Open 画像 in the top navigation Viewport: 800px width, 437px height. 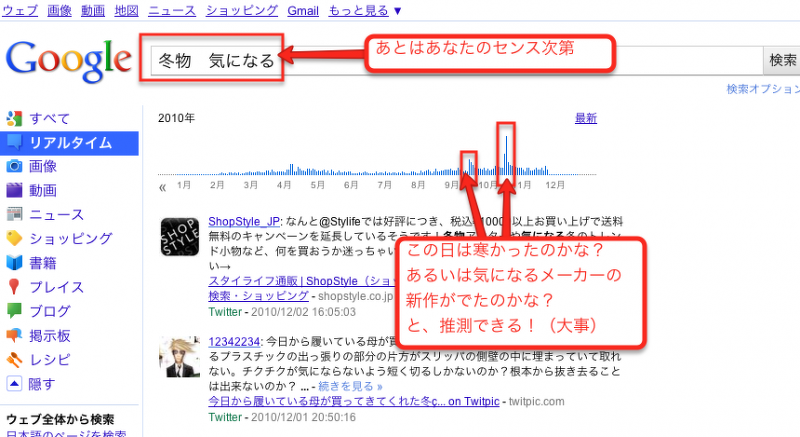click(x=59, y=10)
